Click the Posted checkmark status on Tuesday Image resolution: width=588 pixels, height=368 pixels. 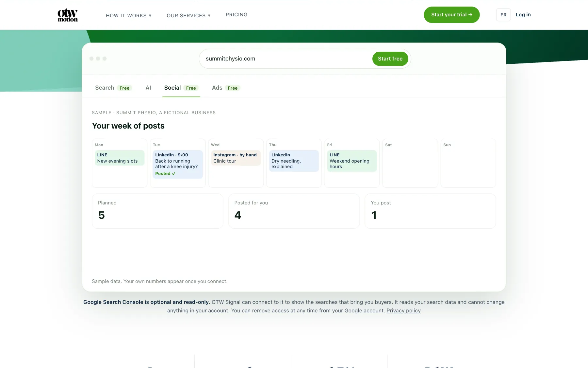tap(165, 173)
